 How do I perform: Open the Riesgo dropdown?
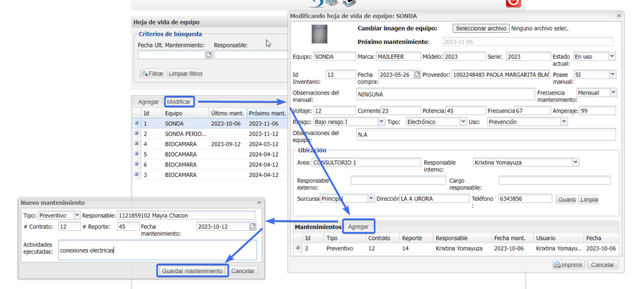(381, 122)
